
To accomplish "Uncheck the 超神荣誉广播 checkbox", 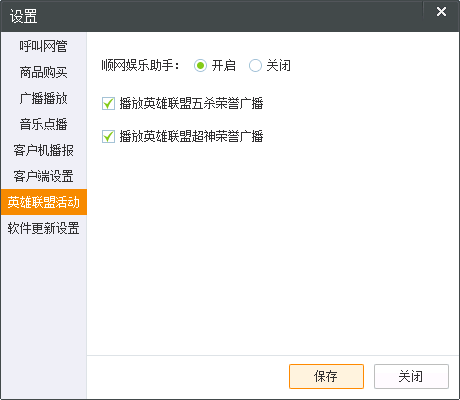I will [x=108, y=136].
